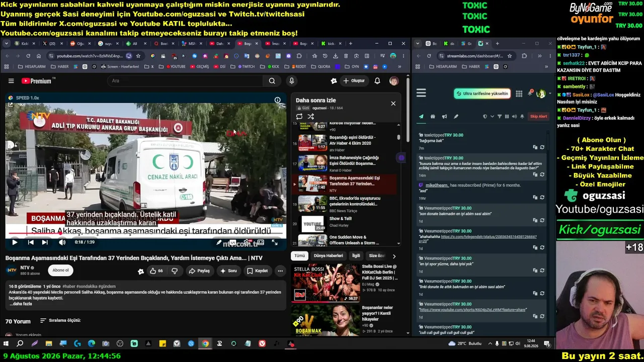The image size is (644, 362).
Task: Start voice search with the microphone
Action: (x=291, y=81)
